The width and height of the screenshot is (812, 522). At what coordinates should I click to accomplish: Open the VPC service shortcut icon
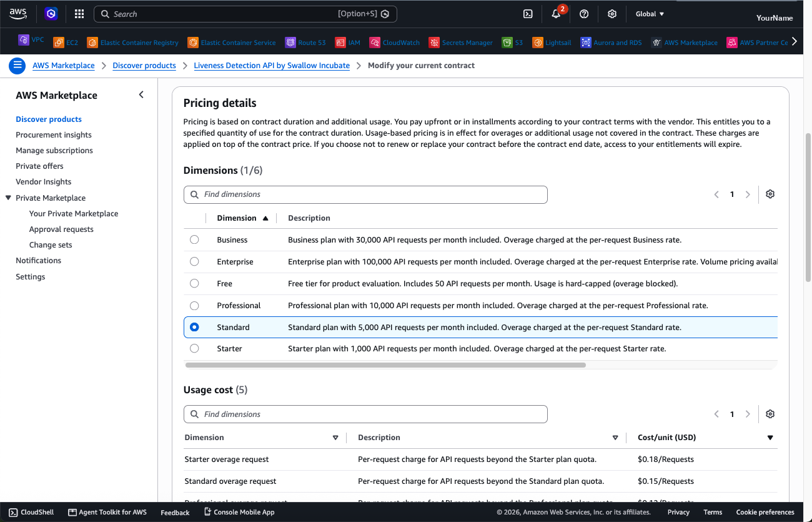[24, 40]
